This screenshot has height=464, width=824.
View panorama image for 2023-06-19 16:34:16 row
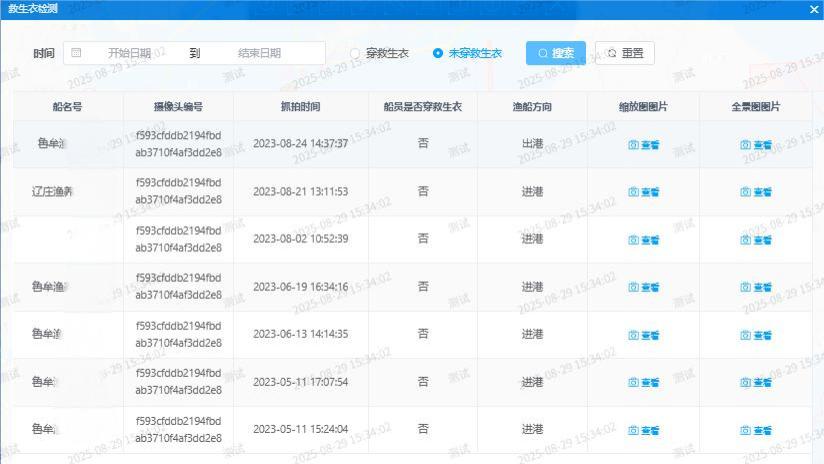pos(756,287)
